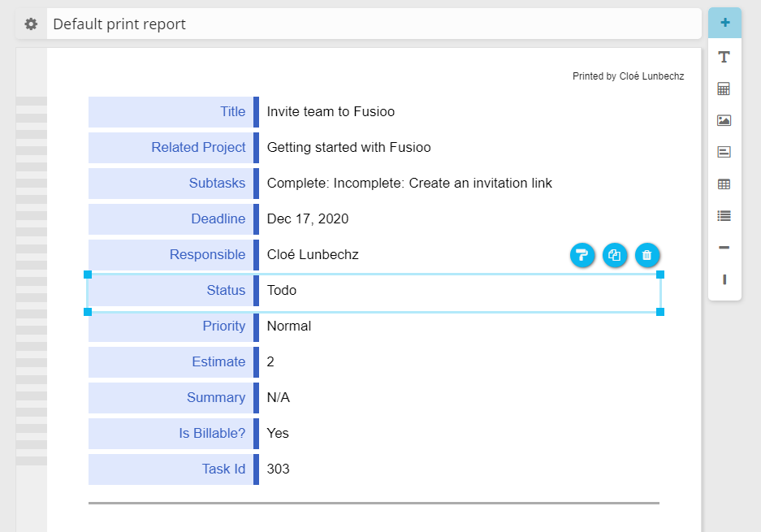761x532 pixels.
Task: Click the 'Printed by Cloé Lunbechz' text
Action: click(x=628, y=76)
